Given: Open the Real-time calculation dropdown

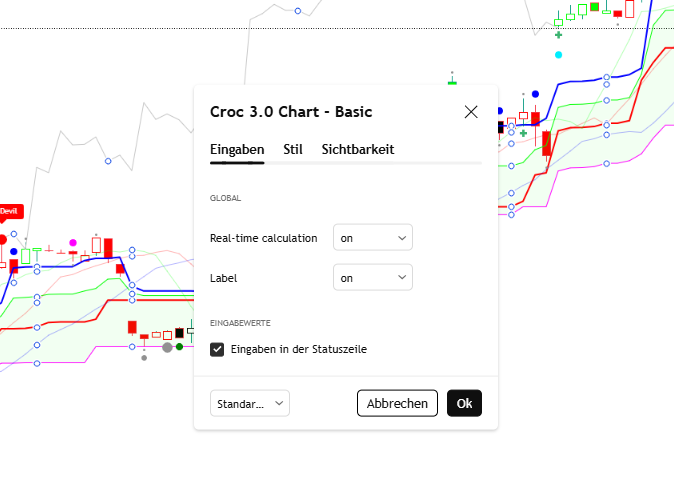Looking at the screenshot, I should 372,238.
